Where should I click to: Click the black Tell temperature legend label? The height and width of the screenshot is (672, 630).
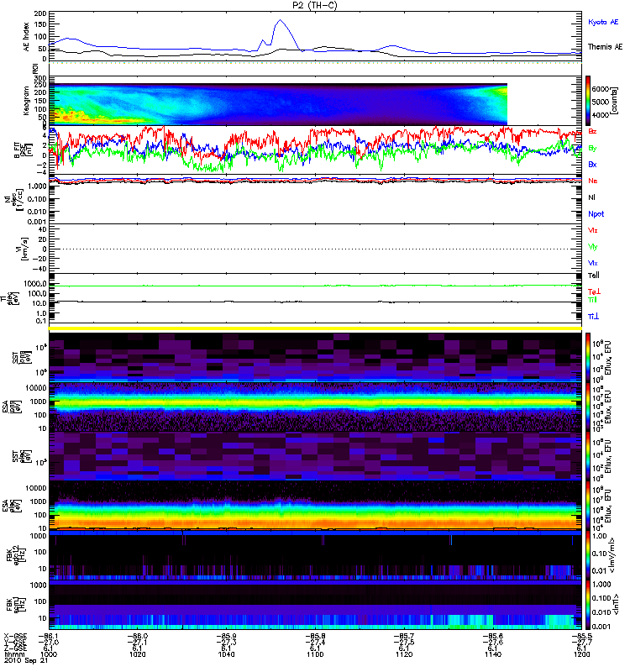tap(594, 276)
